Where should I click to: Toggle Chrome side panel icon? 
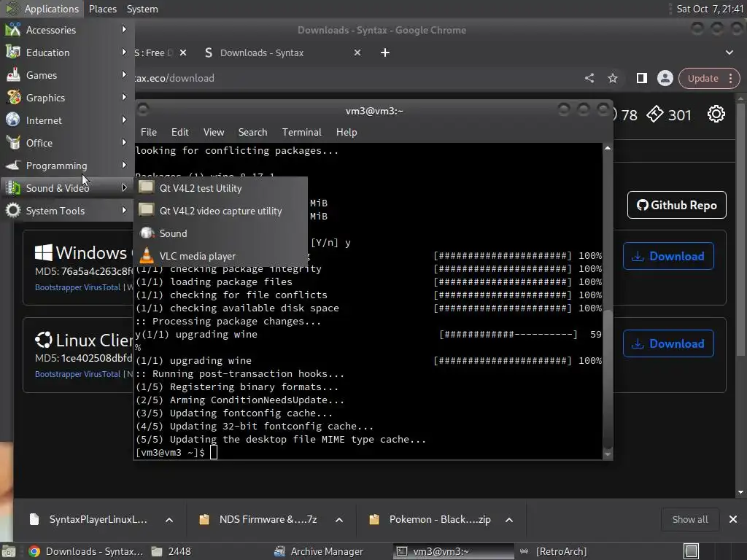pos(642,78)
